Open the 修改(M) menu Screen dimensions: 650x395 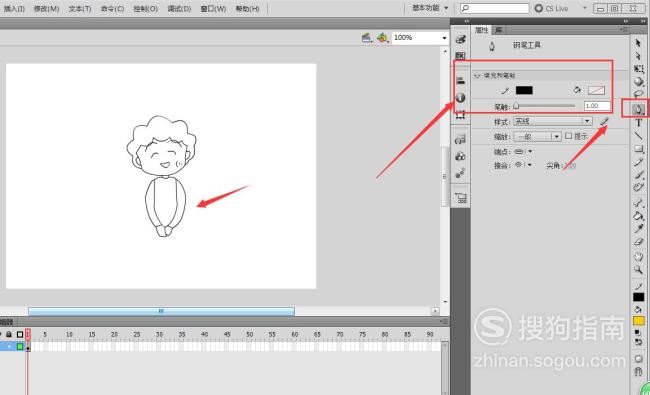click(46, 8)
